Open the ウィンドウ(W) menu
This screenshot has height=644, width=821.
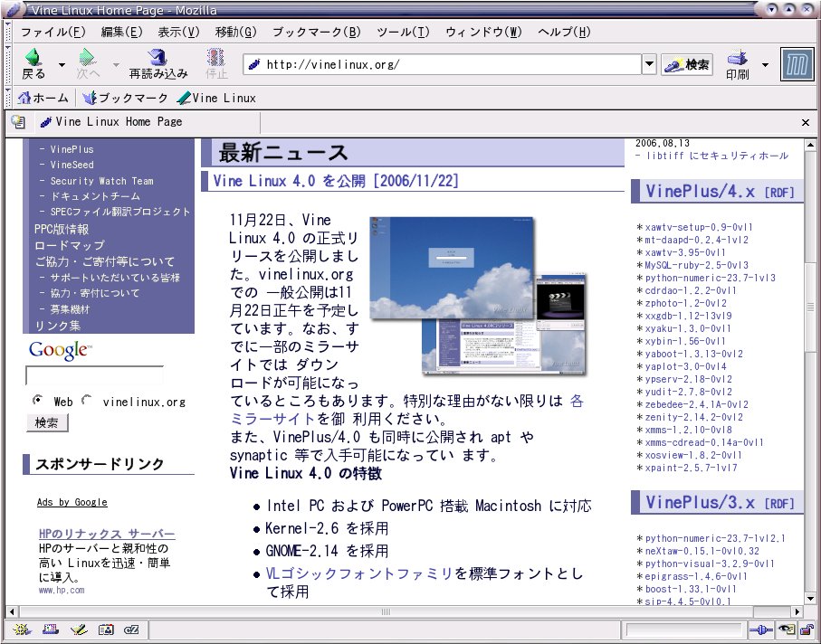point(483,32)
